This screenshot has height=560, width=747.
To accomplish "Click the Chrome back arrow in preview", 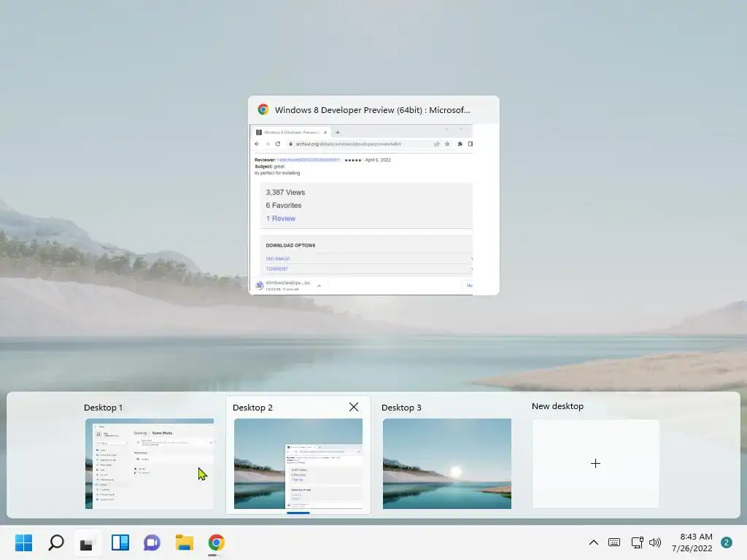I will (258, 144).
